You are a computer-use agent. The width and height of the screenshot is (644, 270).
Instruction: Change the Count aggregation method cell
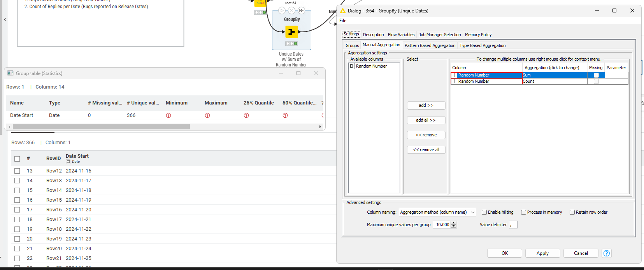tap(554, 82)
